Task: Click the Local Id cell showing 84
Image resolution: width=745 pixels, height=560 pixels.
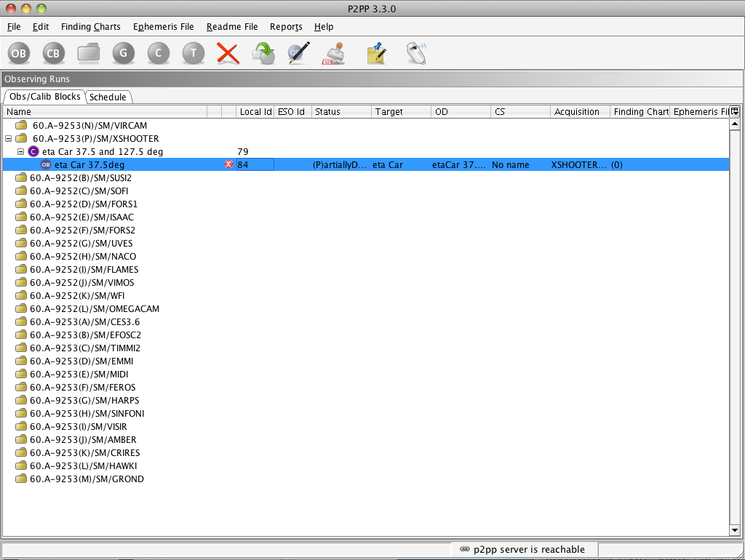Action: tap(255, 165)
